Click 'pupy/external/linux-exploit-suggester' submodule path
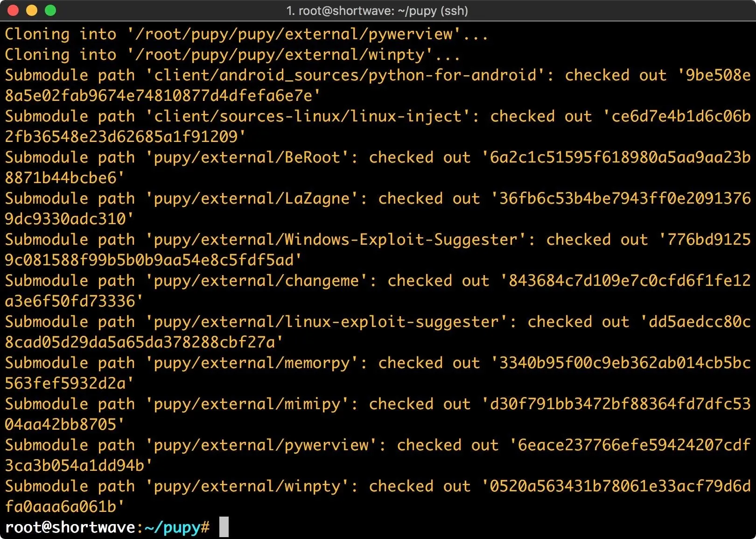Image resolution: width=756 pixels, height=539 pixels. (327, 322)
